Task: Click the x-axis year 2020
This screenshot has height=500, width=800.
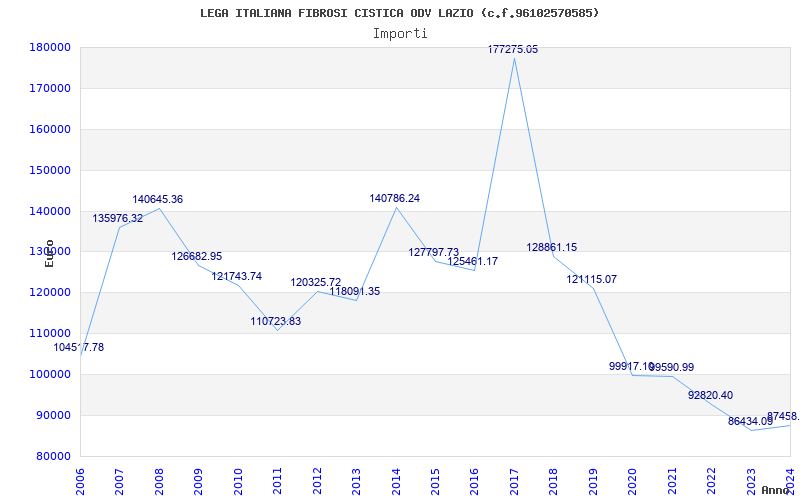Action: [633, 482]
